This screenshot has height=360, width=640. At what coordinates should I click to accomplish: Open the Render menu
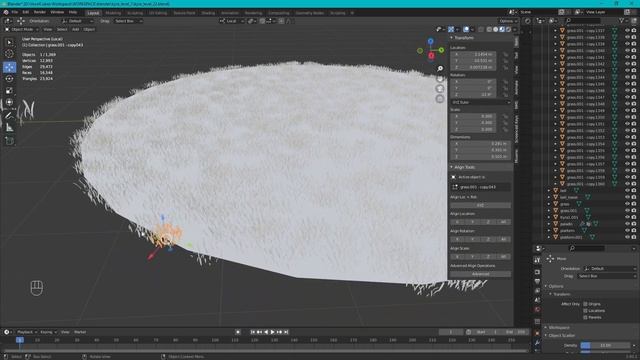40,12
